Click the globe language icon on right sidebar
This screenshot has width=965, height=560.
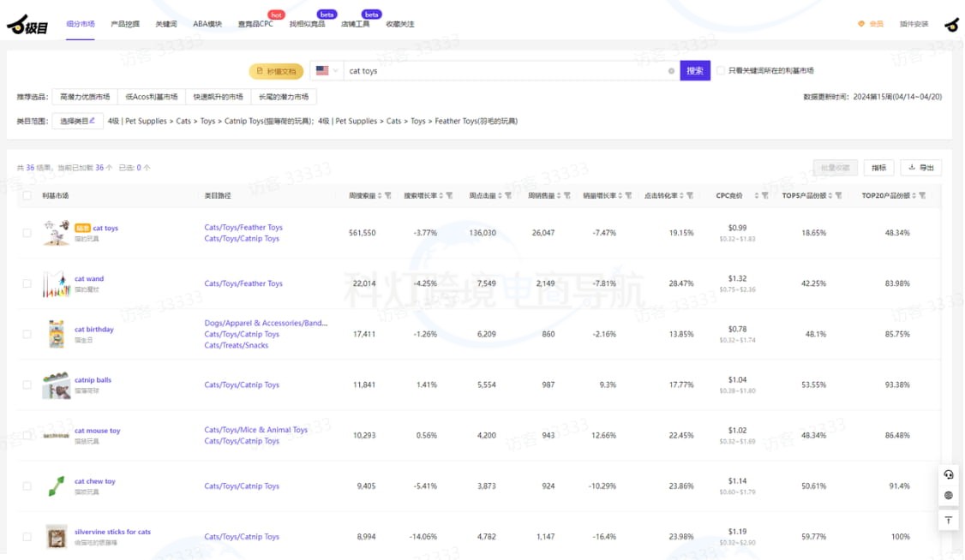pyautogui.click(x=948, y=496)
